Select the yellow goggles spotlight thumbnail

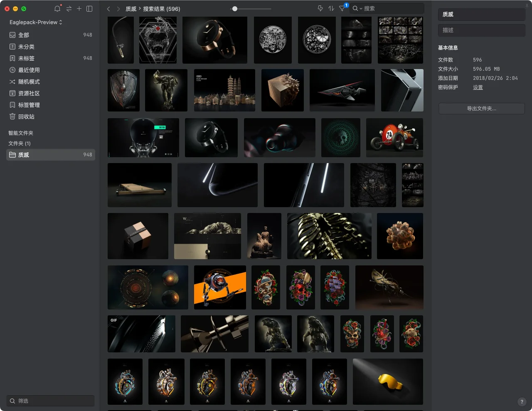click(x=388, y=381)
